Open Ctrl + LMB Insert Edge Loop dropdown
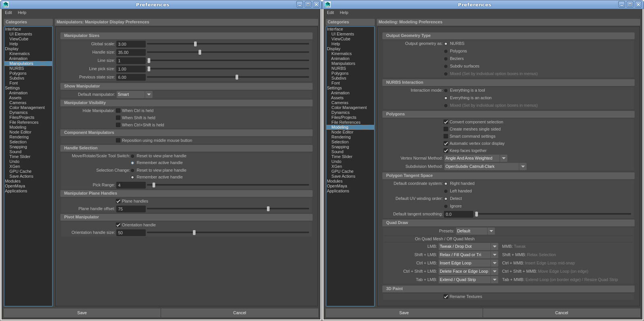 [469, 263]
